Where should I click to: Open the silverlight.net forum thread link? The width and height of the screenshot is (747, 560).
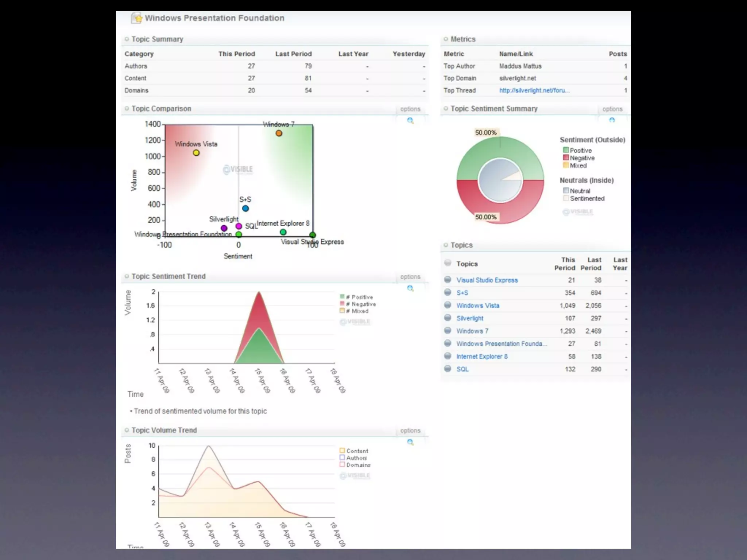tap(534, 90)
